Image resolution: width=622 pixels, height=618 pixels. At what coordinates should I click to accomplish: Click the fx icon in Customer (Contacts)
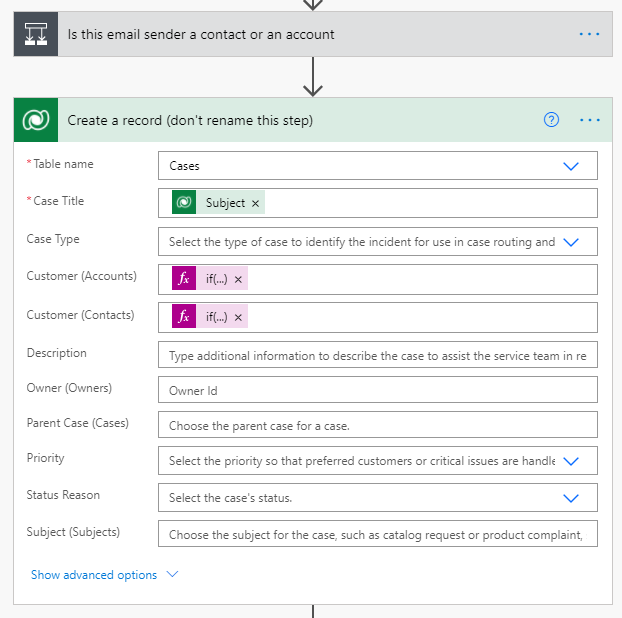pyautogui.click(x=183, y=317)
